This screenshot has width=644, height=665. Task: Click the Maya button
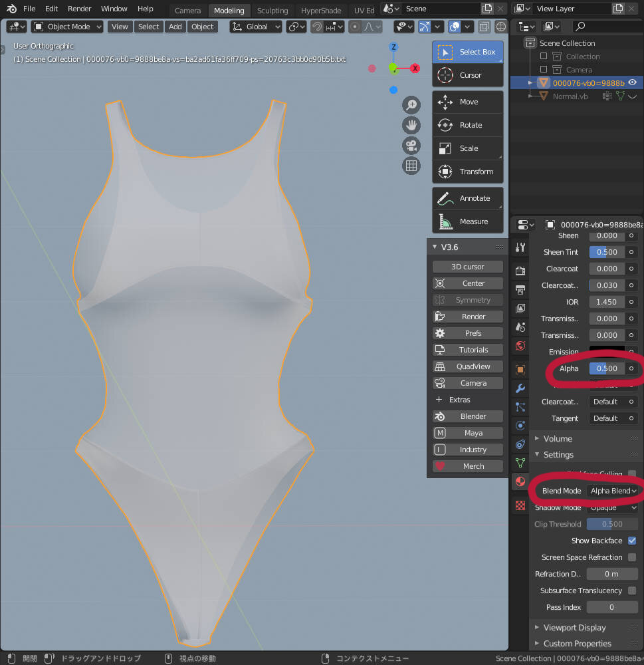468,433
